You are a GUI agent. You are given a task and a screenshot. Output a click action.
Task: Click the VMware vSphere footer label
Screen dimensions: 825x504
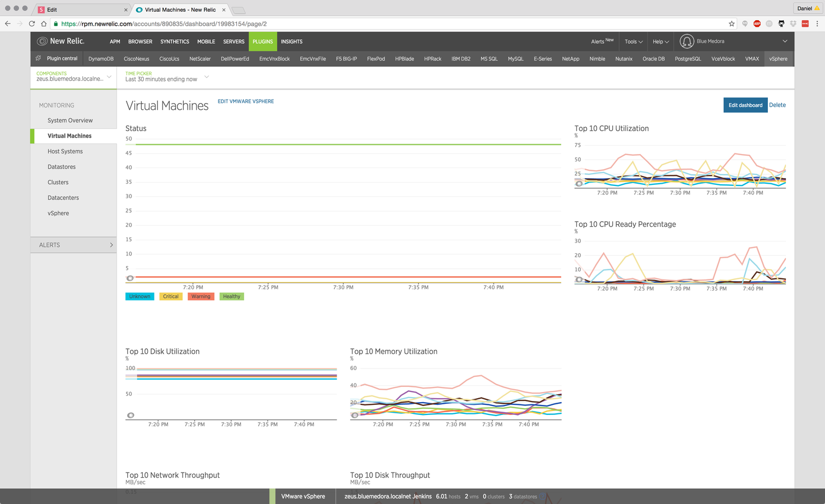point(303,496)
